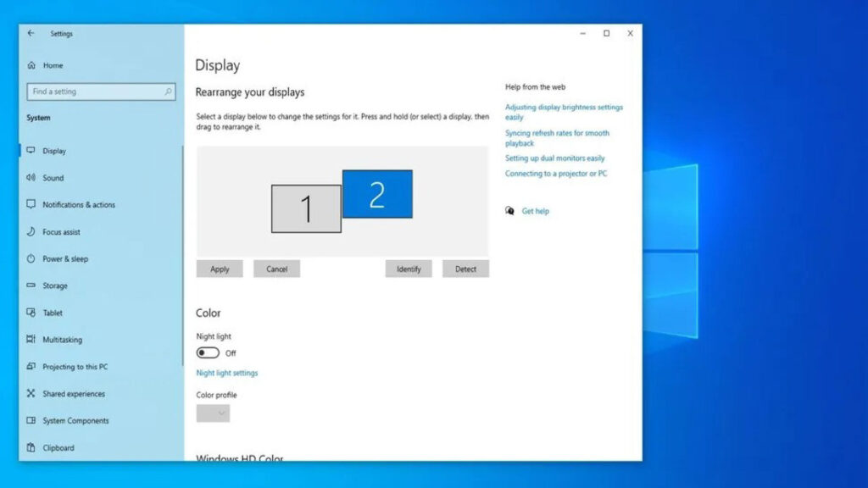
Task: Open Night light settings link
Action: 227,373
